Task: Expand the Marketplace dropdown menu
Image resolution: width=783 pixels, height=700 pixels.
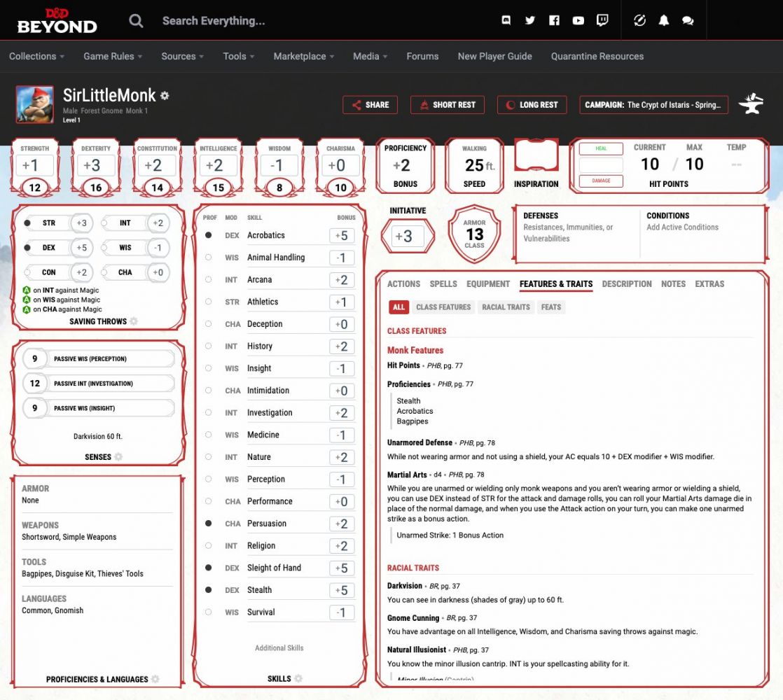Action: 304,57
